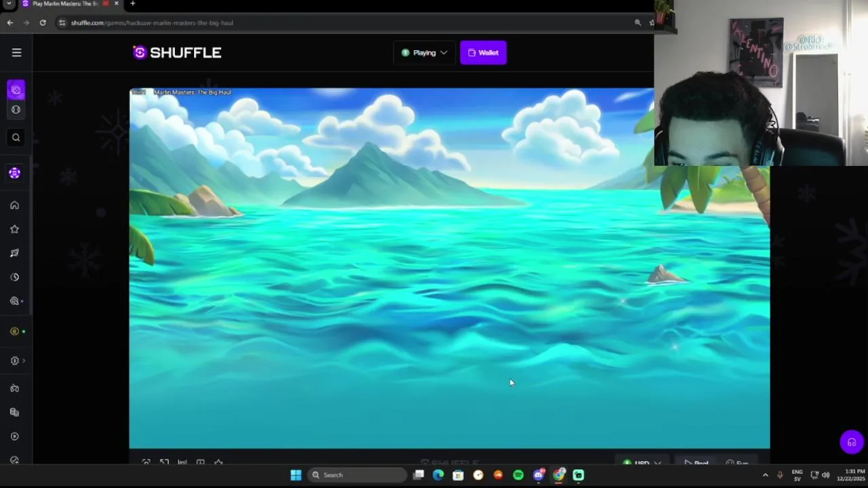Click the target icon in the sidebar

(x=14, y=301)
